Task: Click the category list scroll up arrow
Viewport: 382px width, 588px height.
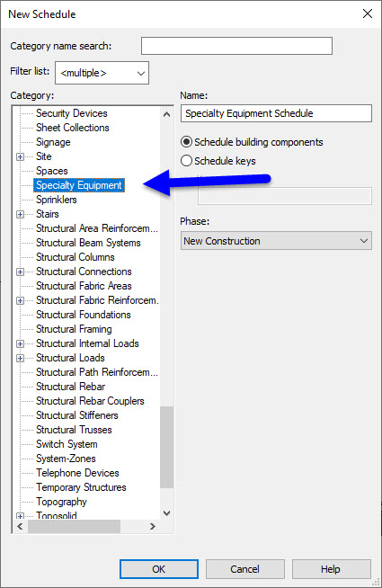Action: click(x=167, y=114)
